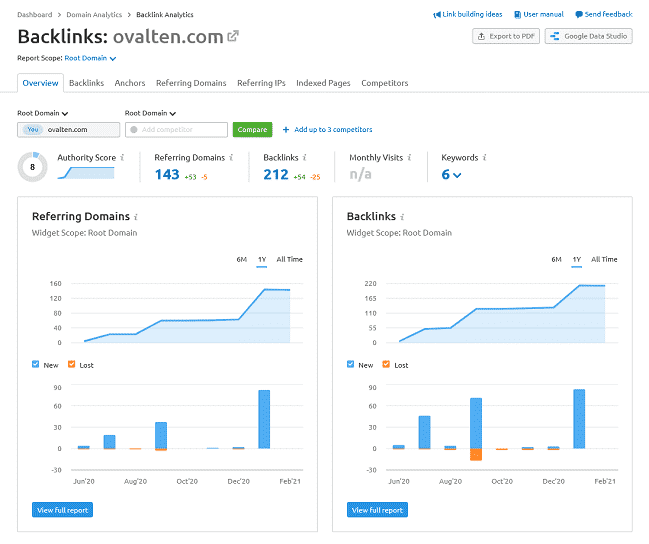Click the Authority Score donut chart showing 8
The image size is (649, 544).
[32, 167]
